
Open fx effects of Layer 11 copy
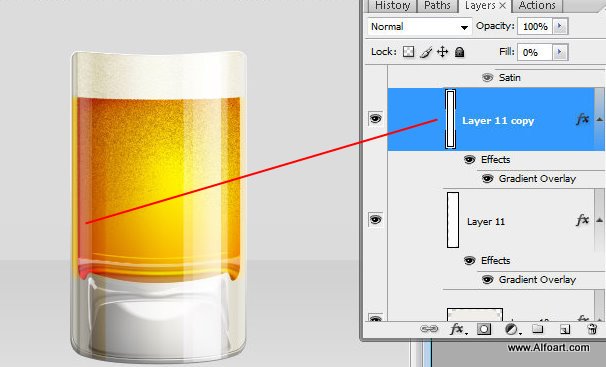click(x=582, y=119)
